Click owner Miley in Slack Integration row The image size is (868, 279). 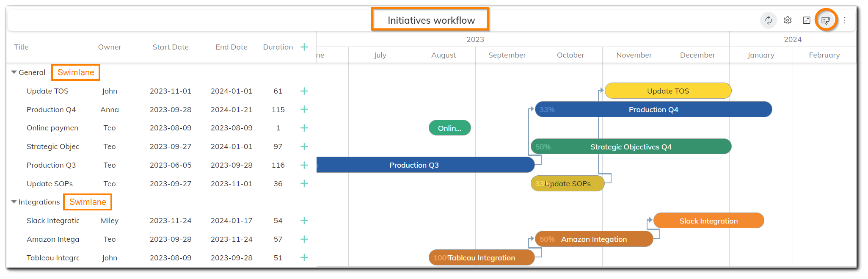tap(110, 221)
